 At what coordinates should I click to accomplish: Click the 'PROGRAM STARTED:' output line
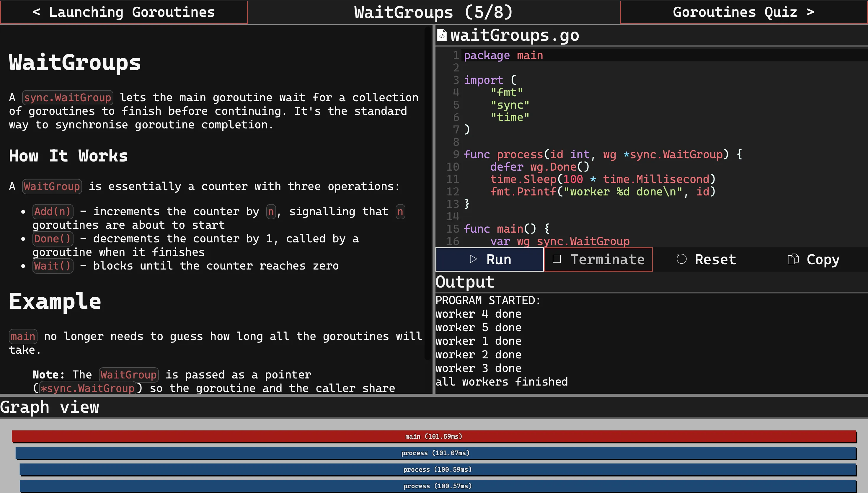(488, 301)
